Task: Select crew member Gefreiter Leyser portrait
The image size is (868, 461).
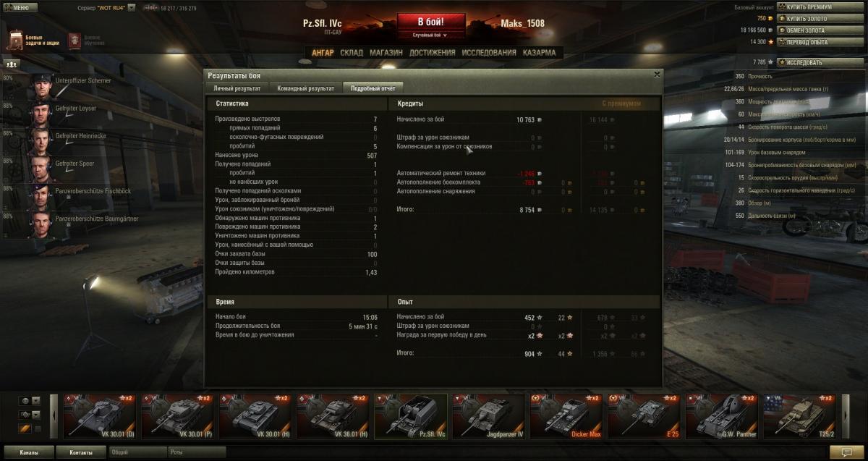Action: [x=41, y=112]
